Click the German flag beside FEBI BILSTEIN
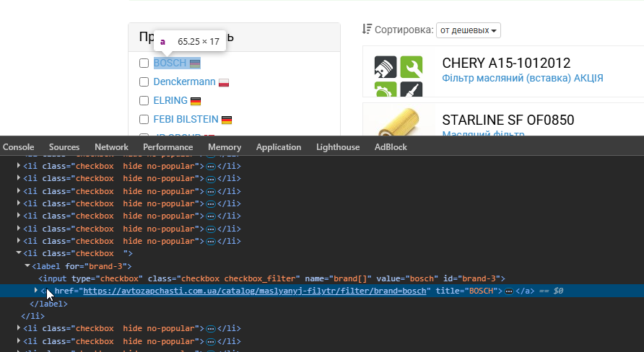 (x=227, y=120)
